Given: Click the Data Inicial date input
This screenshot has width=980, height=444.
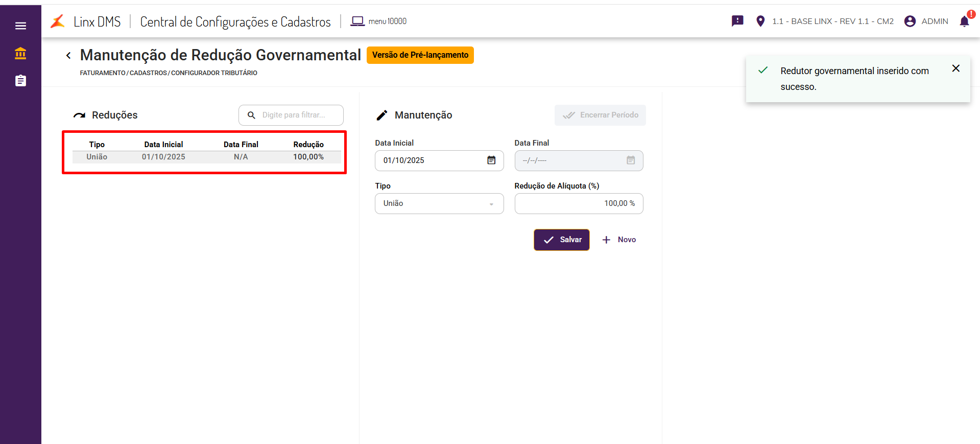Looking at the screenshot, I should tap(429, 160).
